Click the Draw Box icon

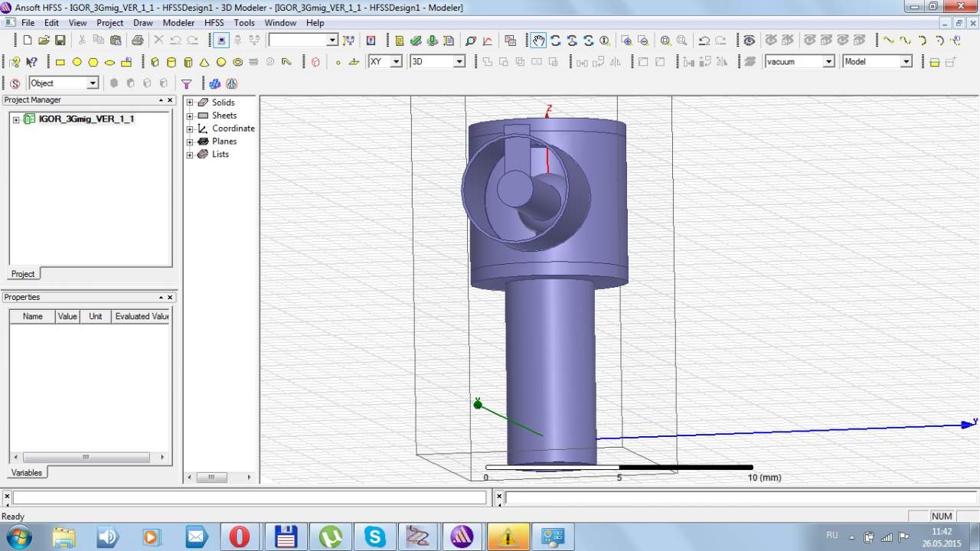[x=155, y=62]
